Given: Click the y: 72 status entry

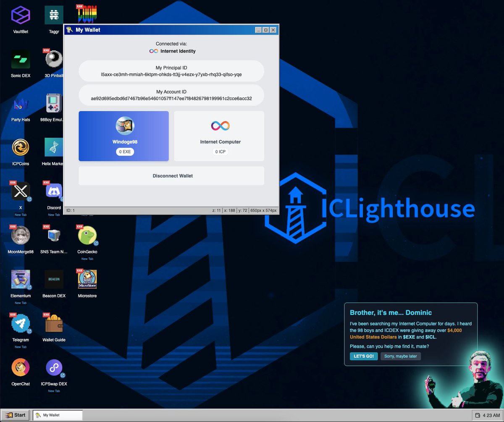Looking at the screenshot, I should coord(243,210).
